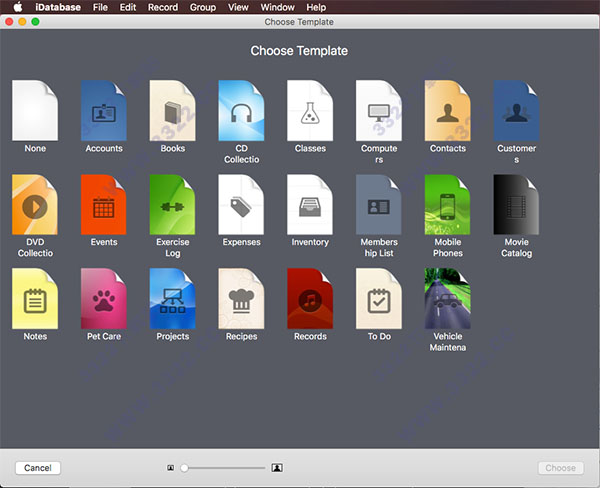Select the Projects template icon

point(173,299)
